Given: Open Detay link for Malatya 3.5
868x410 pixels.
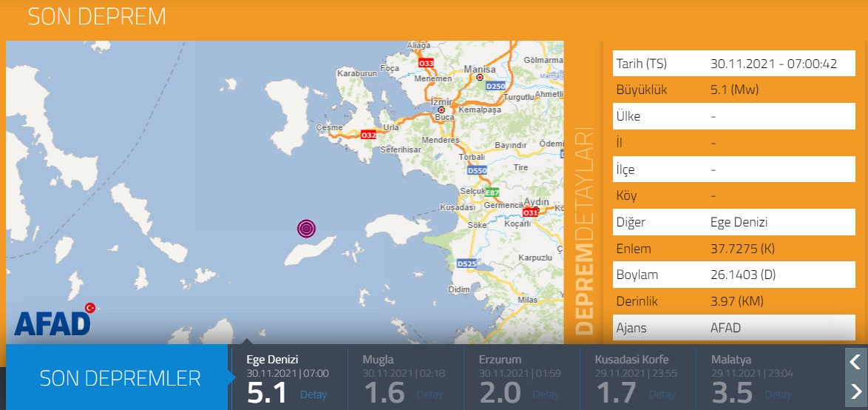Looking at the screenshot, I should tap(779, 395).
